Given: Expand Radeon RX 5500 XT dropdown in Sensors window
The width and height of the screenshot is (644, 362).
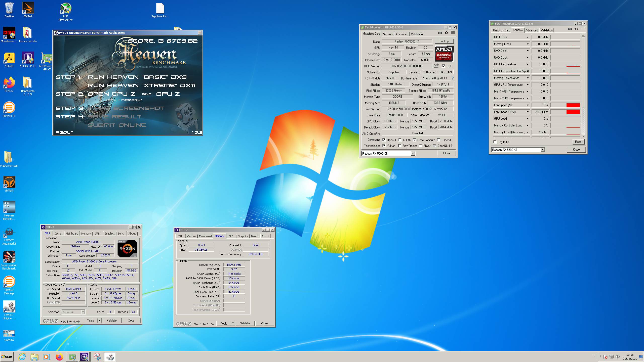Looking at the screenshot, I should (543, 150).
